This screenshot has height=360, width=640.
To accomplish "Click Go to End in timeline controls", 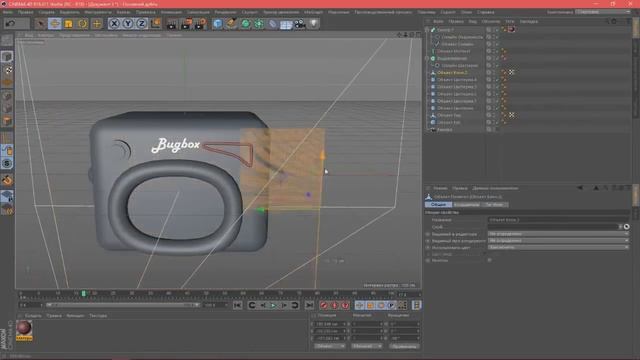I will (x=309, y=305).
